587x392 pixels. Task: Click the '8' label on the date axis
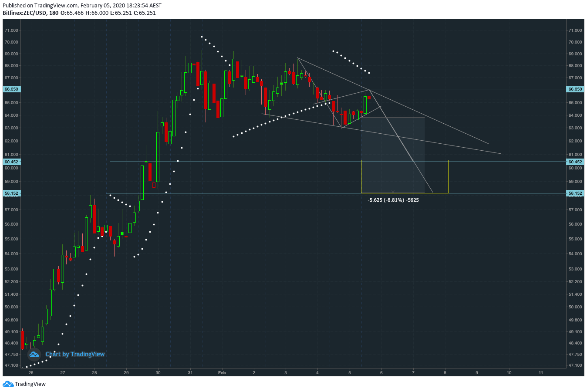(x=445, y=372)
